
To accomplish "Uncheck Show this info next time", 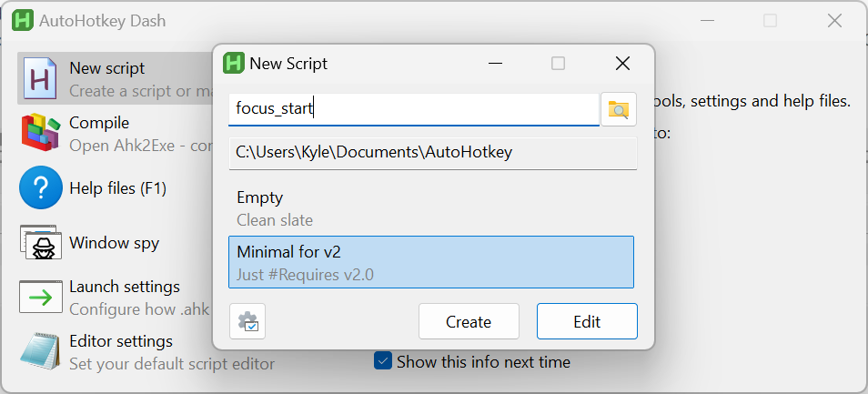I will click(x=383, y=361).
